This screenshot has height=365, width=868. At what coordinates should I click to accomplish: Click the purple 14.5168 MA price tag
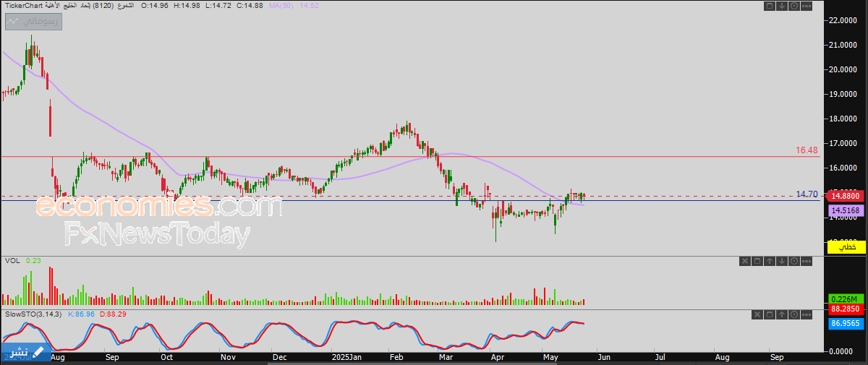(846, 210)
